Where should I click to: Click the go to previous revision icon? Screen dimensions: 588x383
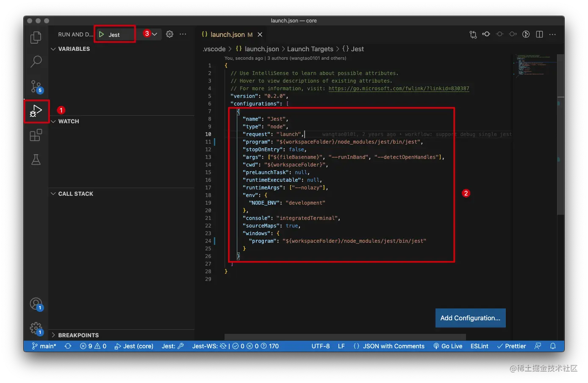[x=486, y=34]
